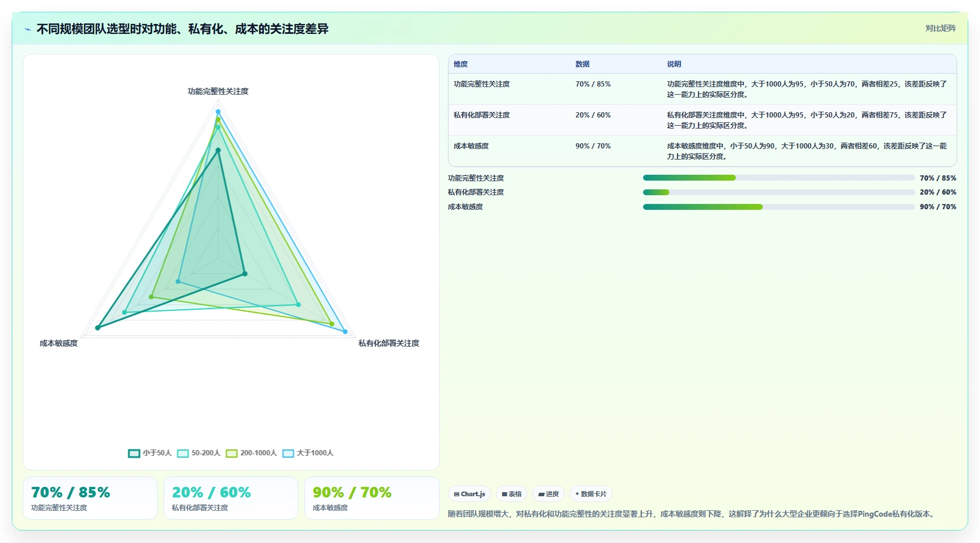This screenshot has height=543, width=980.
Task: Click the radar axis label 私有化部署关注度
Action: pyautogui.click(x=389, y=343)
